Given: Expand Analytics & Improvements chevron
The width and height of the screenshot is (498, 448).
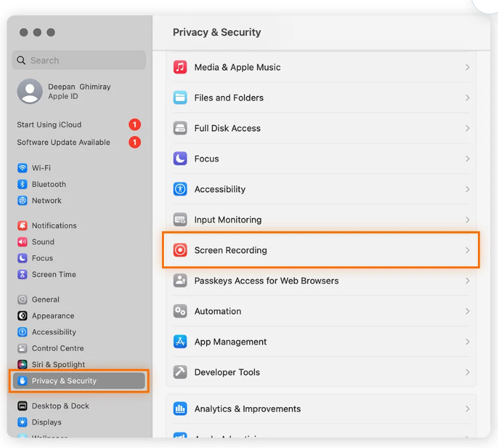Looking at the screenshot, I should [467, 409].
